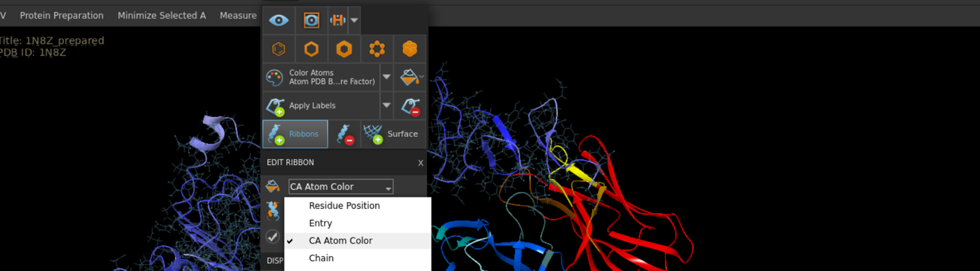
Task: Toggle the Ribbons add button
Action: pyautogui.click(x=295, y=134)
